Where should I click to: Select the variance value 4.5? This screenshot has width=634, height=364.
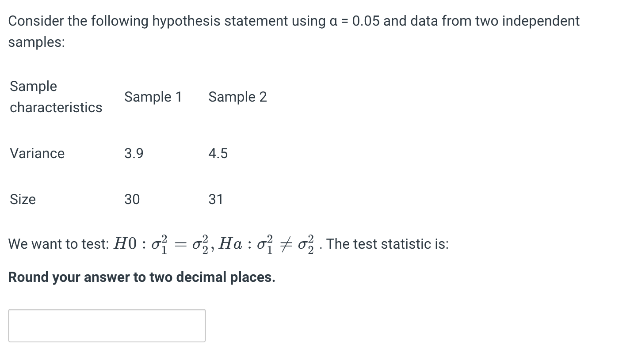[x=218, y=153]
